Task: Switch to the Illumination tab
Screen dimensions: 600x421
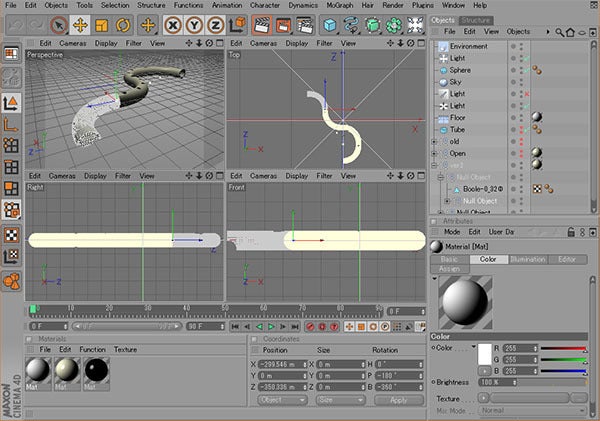Action: point(526,259)
